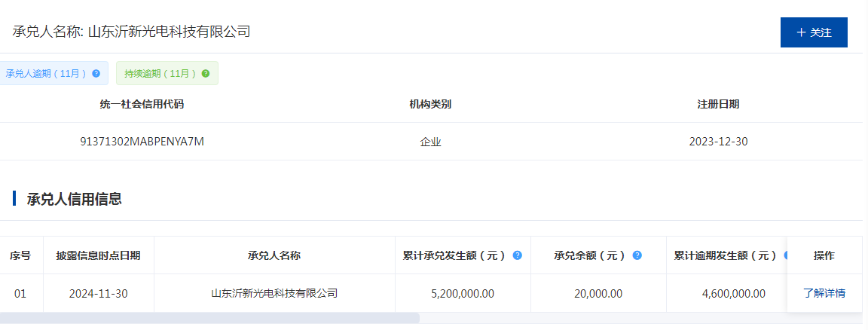
Task: Click 山东沂新光电科技有限公司 in table row
Action: 274,293
